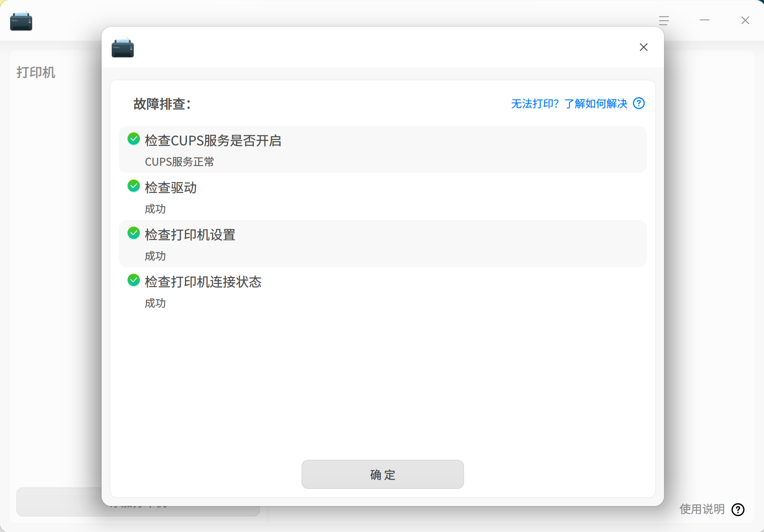
Task: Expand the 检查打印机连接状态 result row
Action: 382,291
